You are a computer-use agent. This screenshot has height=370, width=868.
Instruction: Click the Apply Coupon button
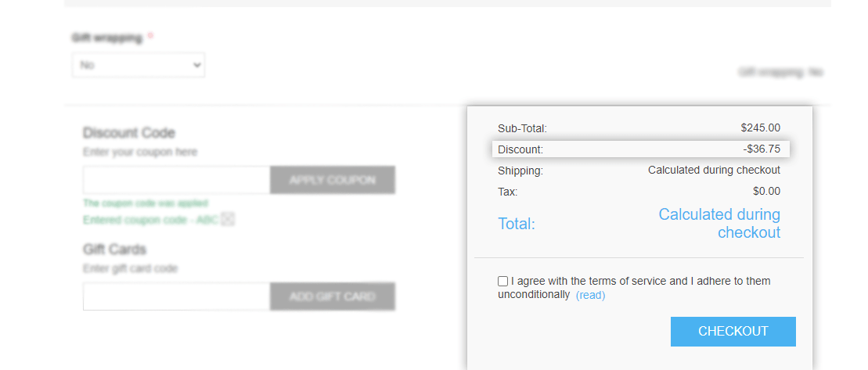pos(332,180)
